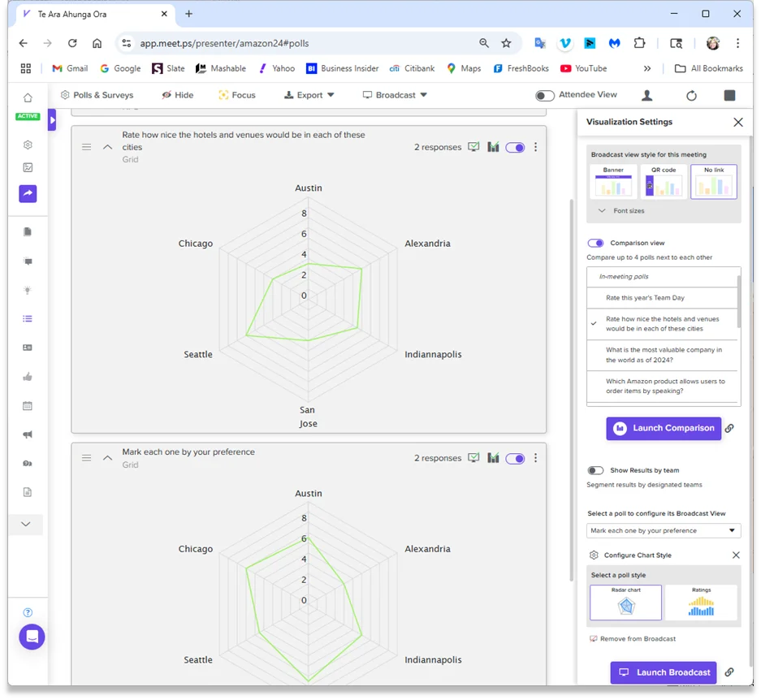Click the chart style icon on the preference poll
The height and width of the screenshot is (700, 761).
pos(493,458)
